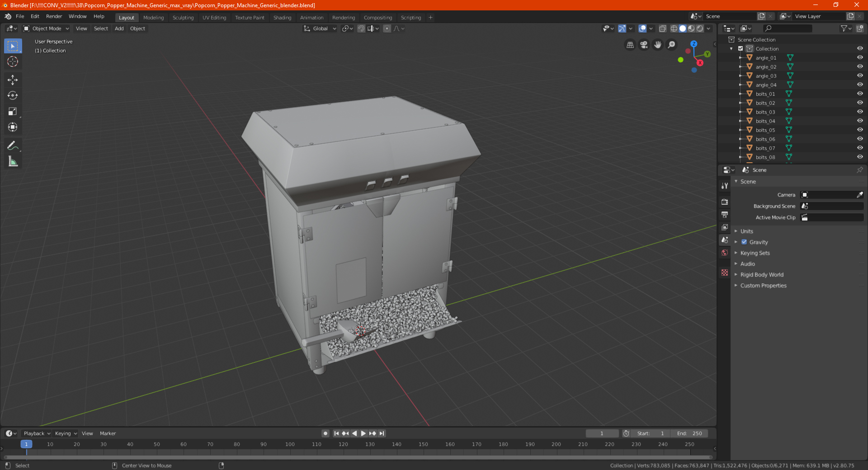The width and height of the screenshot is (868, 470).
Task: Open the View Layer properties tab
Action: [x=725, y=227]
